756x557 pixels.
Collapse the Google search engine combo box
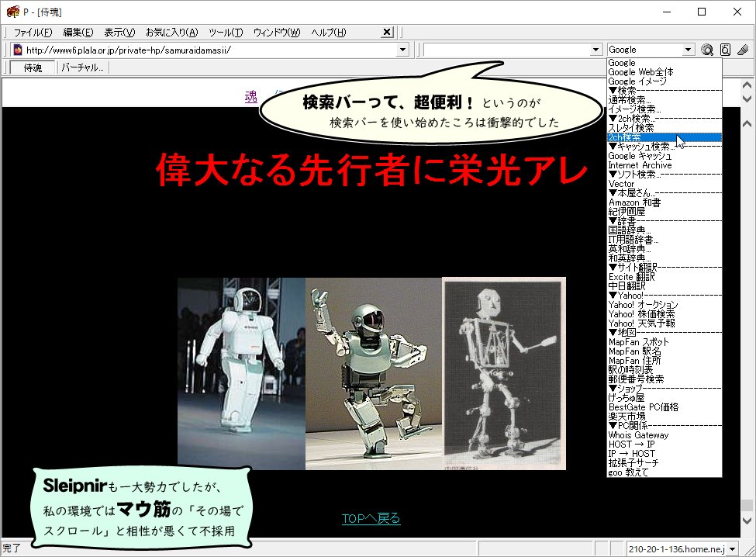click(x=688, y=50)
